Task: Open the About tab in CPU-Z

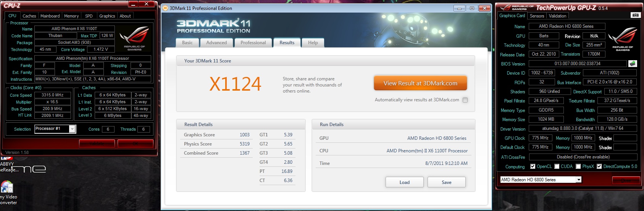Action: click(125, 16)
